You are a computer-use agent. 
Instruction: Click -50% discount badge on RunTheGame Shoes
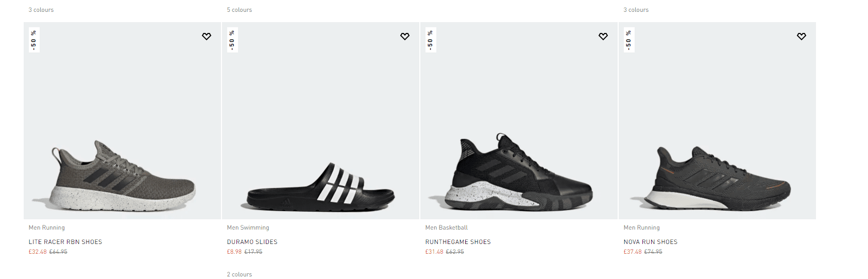(x=431, y=40)
